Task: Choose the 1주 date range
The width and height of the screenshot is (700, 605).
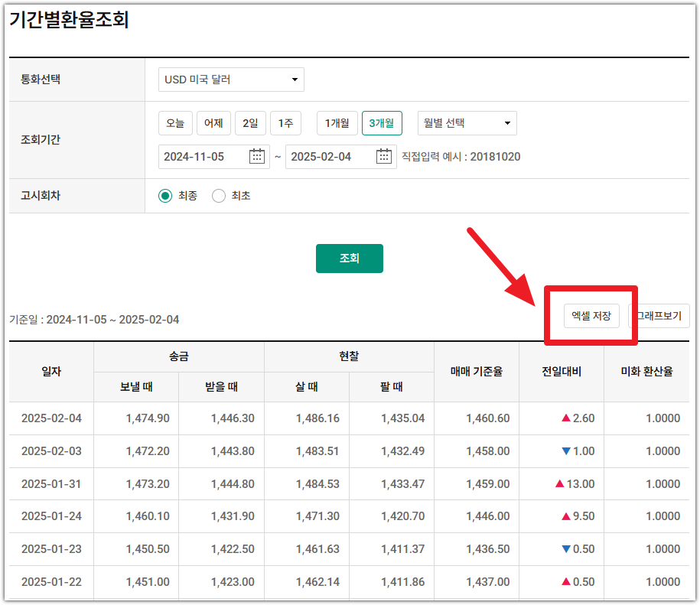Action: [x=285, y=122]
